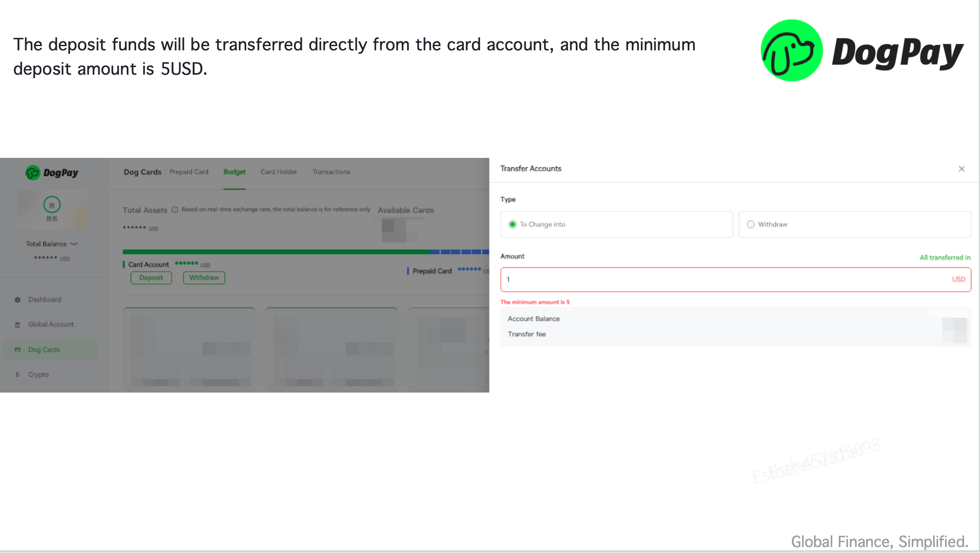
Task: Click the DogPay logo in the sidebar
Action: point(52,173)
